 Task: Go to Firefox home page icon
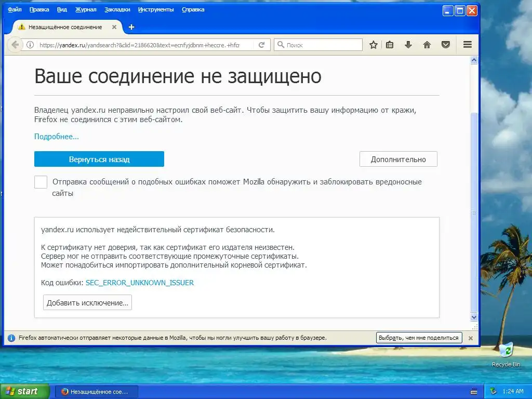427,45
